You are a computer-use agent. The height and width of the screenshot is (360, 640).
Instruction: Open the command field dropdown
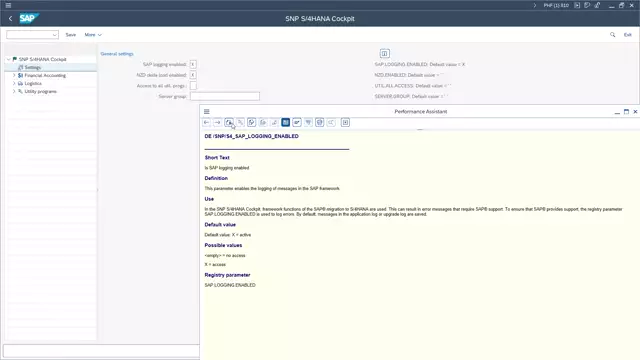pyautogui.click(x=55, y=35)
